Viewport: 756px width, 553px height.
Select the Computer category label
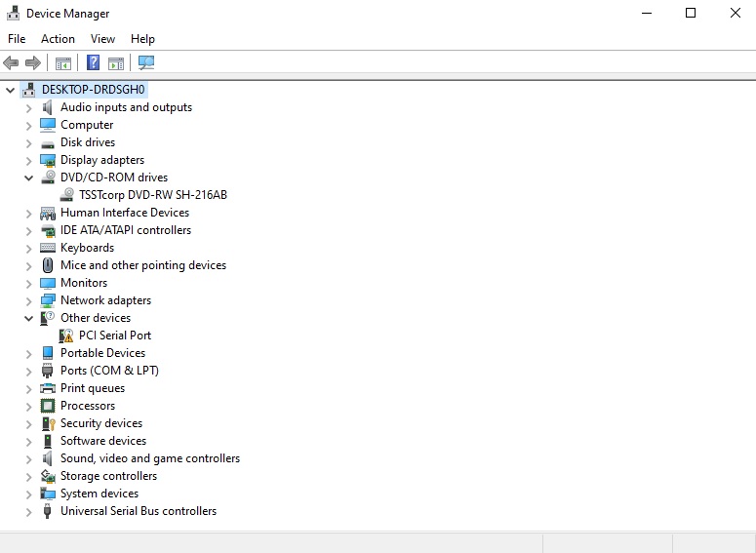pyautogui.click(x=87, y=125)
